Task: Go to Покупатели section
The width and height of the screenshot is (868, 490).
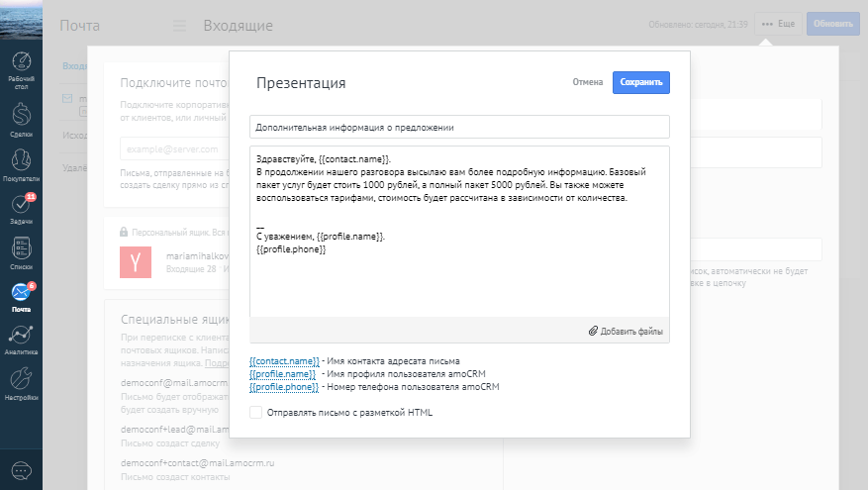Action: (21, 164)
